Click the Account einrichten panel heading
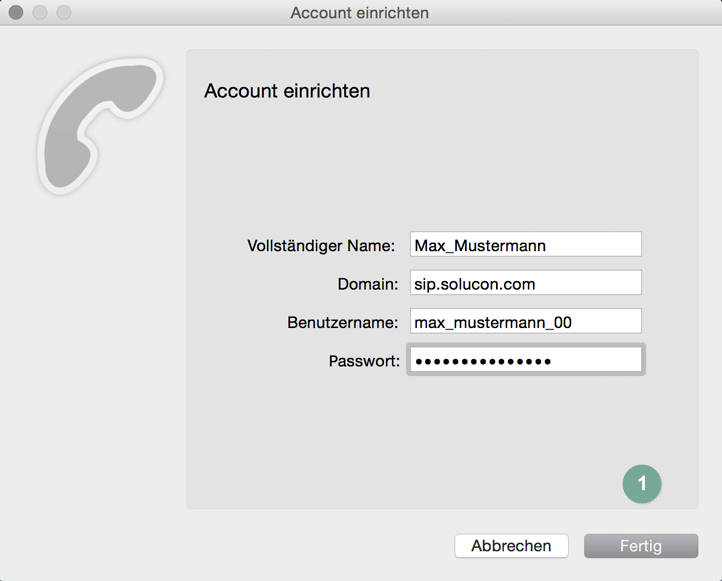The height and width of the screenshot is (581, 722). tap(287, 91)
